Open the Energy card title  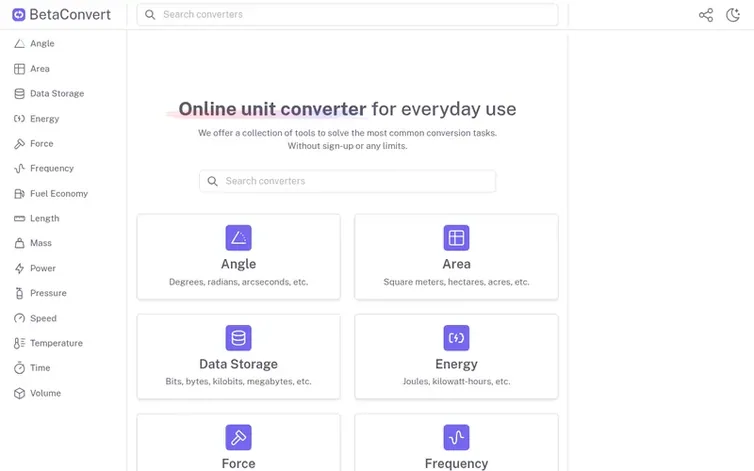click(x=456, y=364)
